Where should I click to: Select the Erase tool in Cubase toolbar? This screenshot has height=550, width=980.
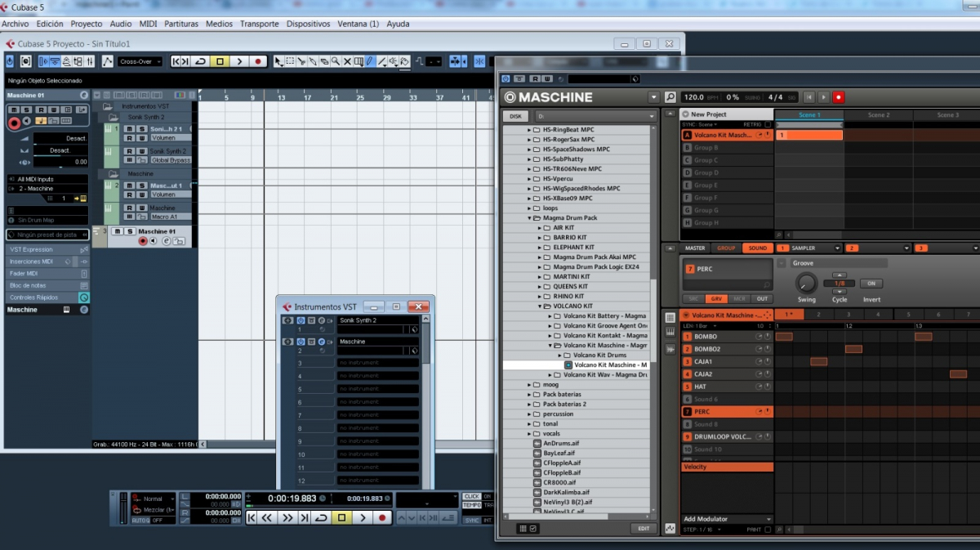pyautogui.click(x=324, y=61)
